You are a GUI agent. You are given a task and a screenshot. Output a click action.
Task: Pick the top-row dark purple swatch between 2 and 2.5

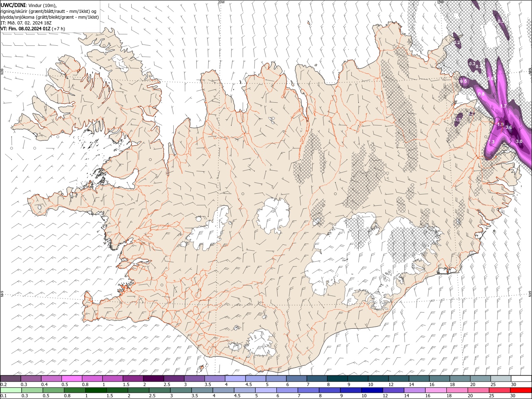click(x=153, y=378)
